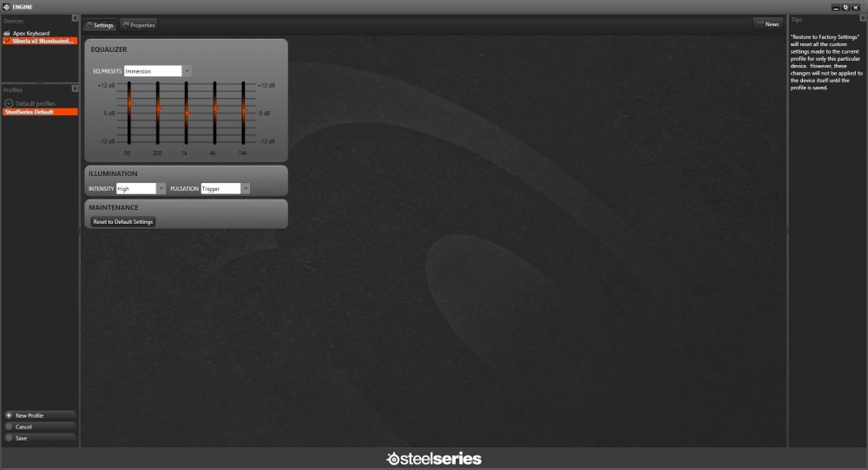The width and height of the screenshot is (868, 470).
Task: Open the Intensity dropdown set to High
Action: tap(161, 188)
